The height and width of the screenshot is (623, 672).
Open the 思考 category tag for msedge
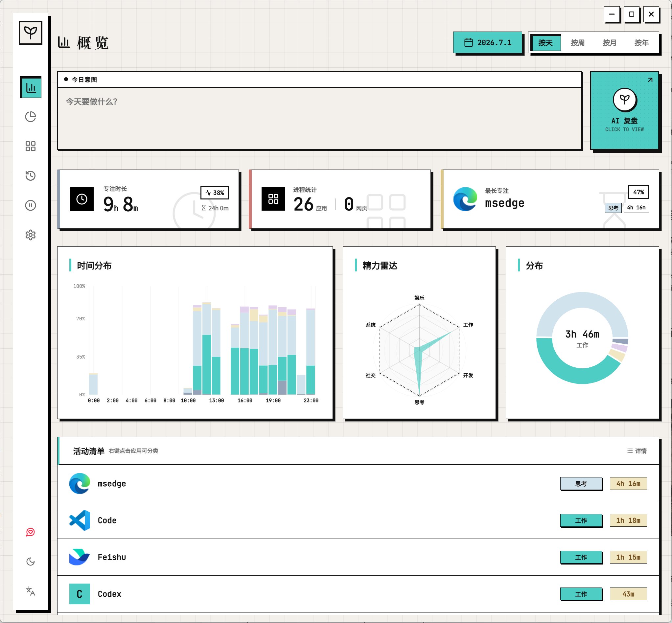point(581,483)
